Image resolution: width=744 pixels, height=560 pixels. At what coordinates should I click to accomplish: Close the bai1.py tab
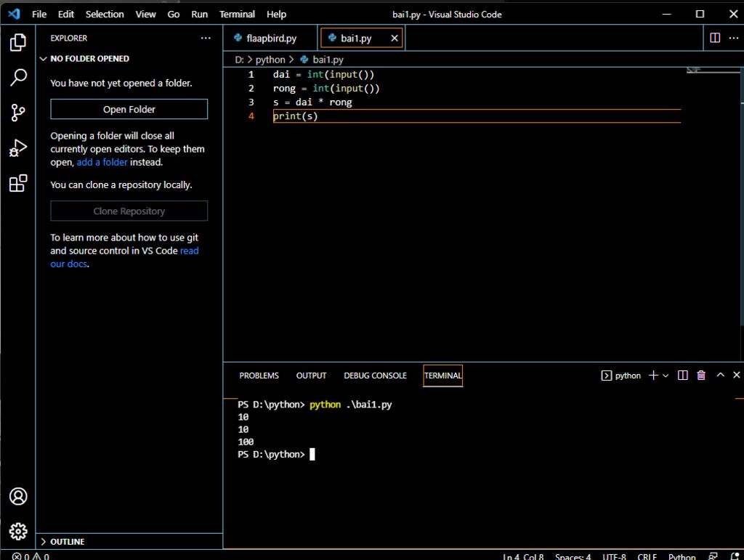pyautogui.click(x=395, y=38)
